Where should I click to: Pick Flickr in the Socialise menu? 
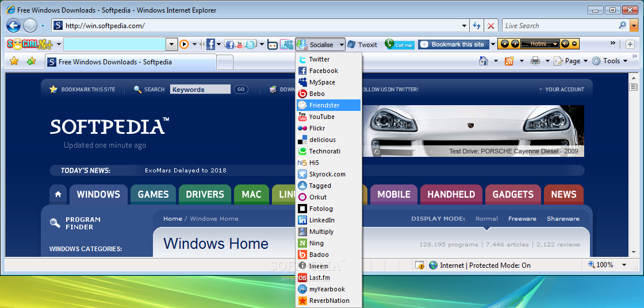click(x=328, y=128)
